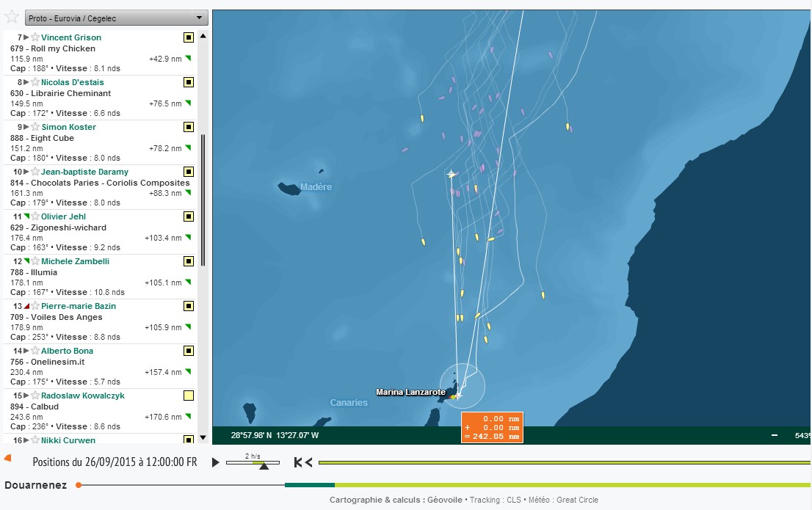Click Alberto Bona's green gap triangle

click(x=188, y=372)
